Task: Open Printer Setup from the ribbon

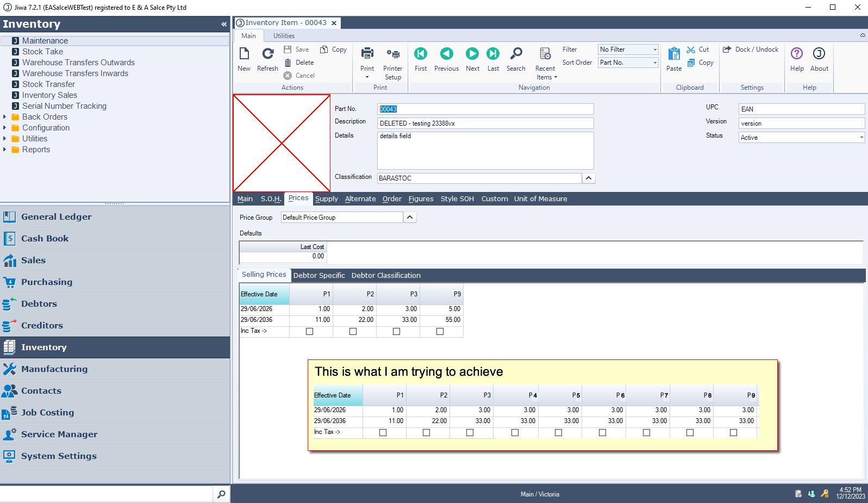Action: click(392, 55)
